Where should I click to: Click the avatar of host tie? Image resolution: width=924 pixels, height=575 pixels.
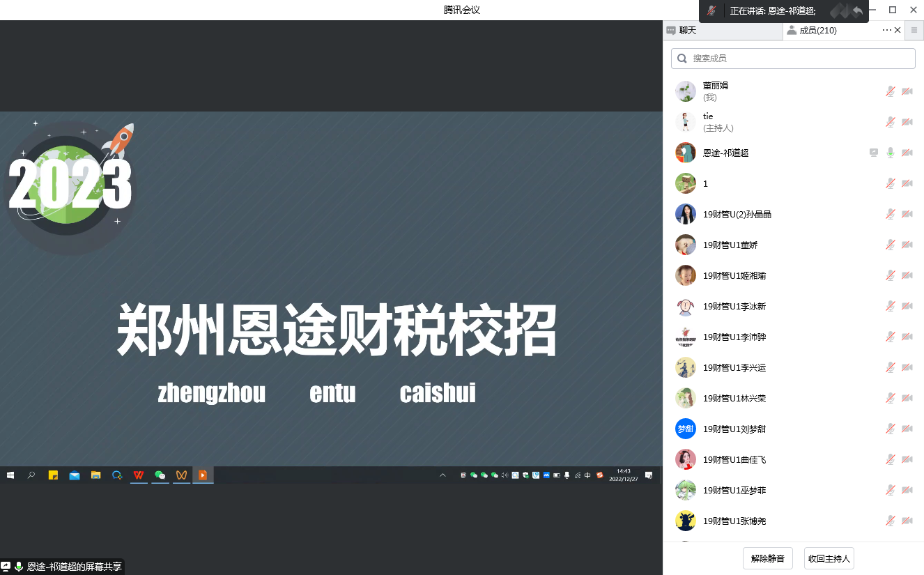686,122
